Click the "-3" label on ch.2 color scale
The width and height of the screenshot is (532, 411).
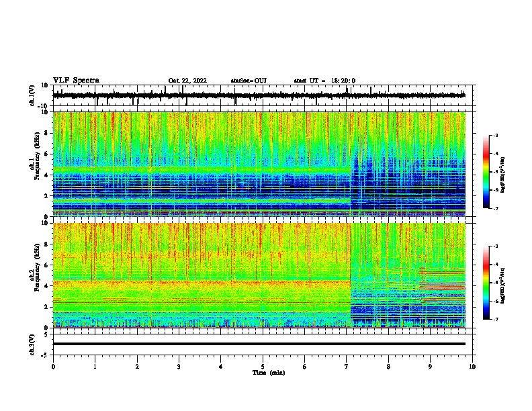[495, 246]
